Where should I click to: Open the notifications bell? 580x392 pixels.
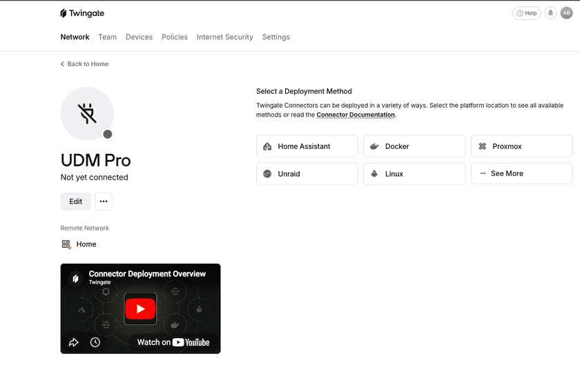point(550,13)
